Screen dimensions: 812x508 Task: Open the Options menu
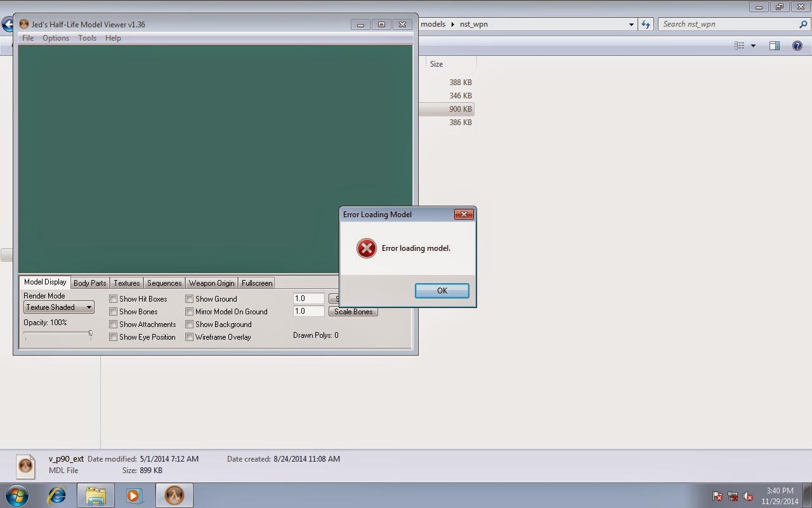pyautogui.click(x=56, y=38)
